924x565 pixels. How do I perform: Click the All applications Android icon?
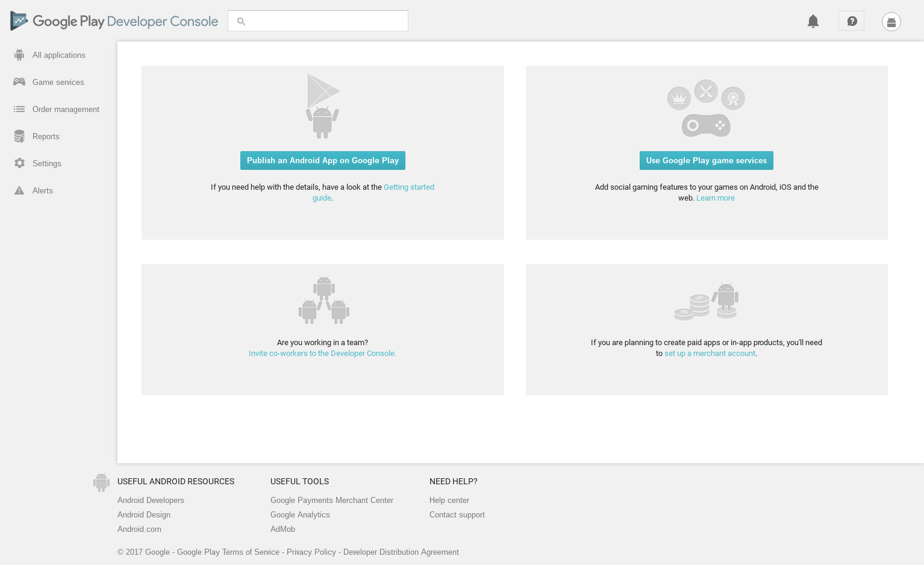pyautogui.click(x=19, y=55)
